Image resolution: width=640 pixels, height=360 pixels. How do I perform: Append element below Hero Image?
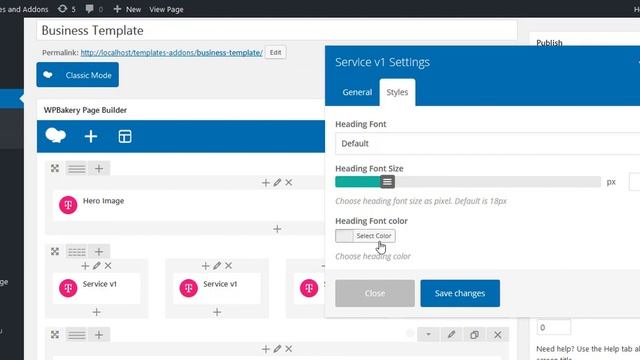[277, 229]
